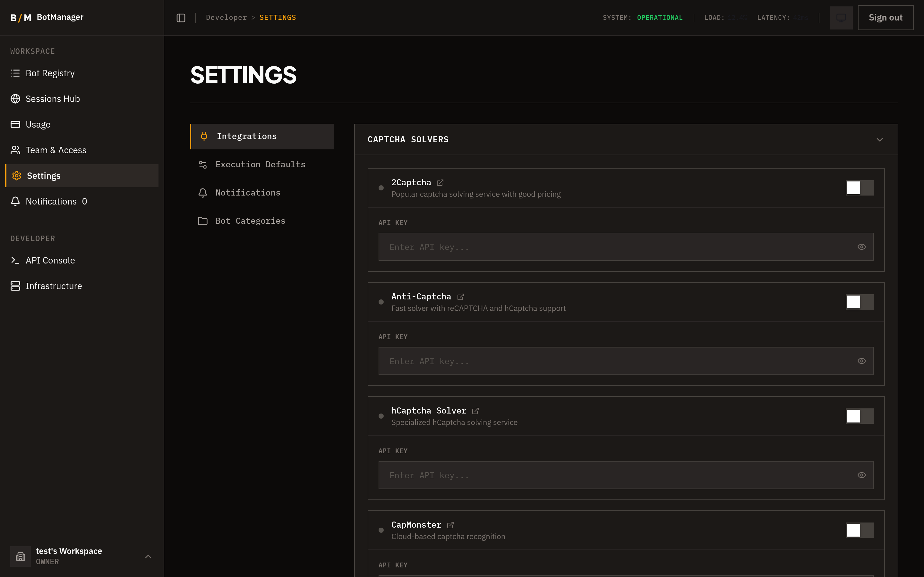
Task: Open the Sessions Hub globe icon
Action: pos(15,98)
